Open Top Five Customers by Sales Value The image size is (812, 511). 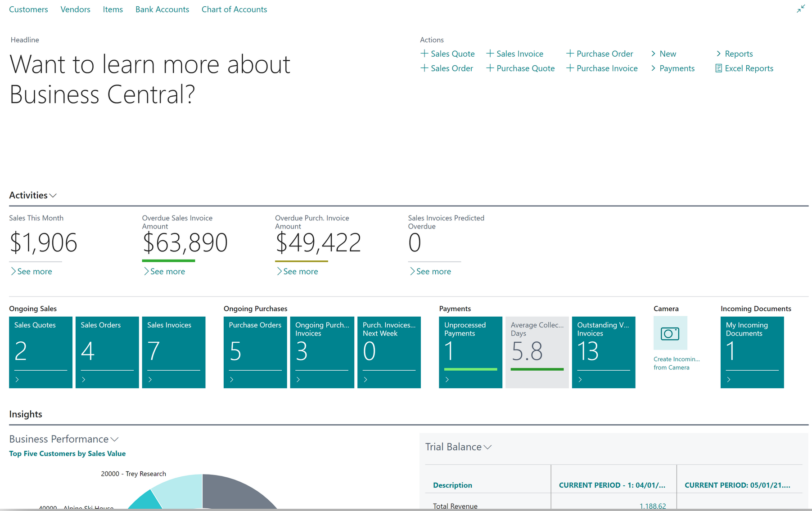point(67,453)
